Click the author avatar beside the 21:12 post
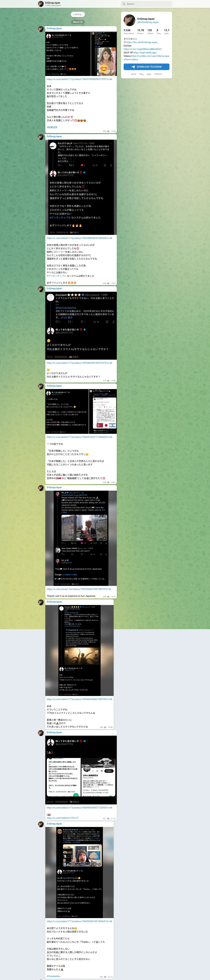The image size is (210, 980). (x=41, y=733)
